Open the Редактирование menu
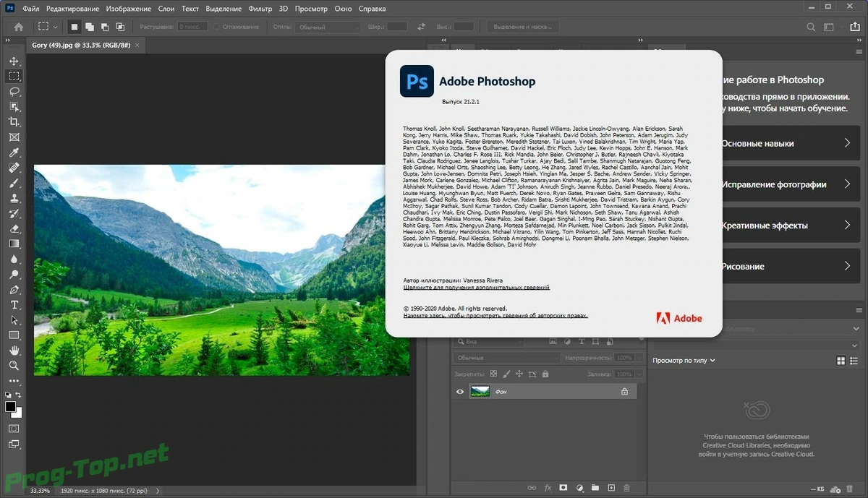 point(72,9)
